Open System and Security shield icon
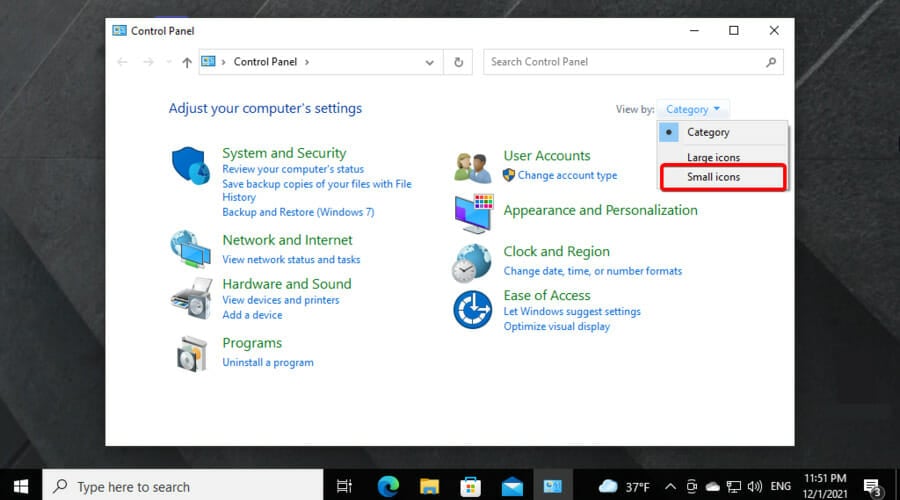The height and width of the screenshot is (500, 900). coord(191,166)
